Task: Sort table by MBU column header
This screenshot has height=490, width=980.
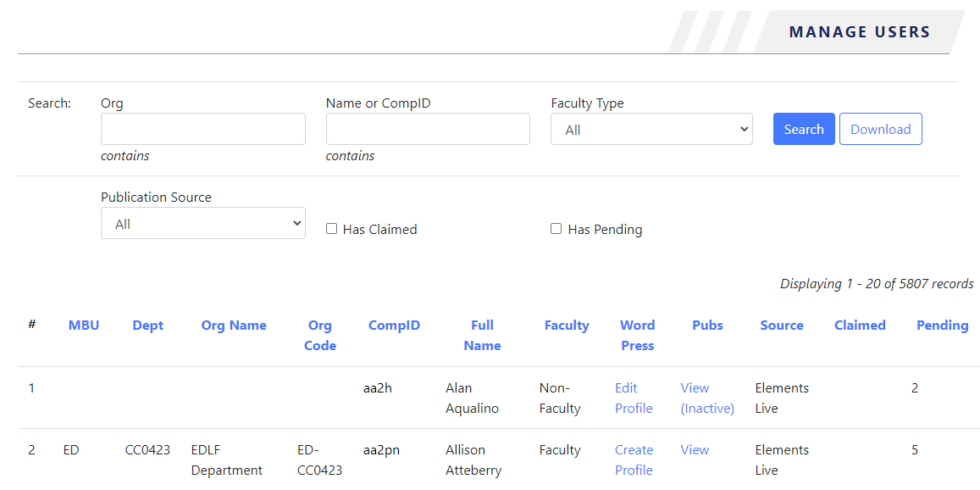Action: pyautogui.click(x=84, y=326)
